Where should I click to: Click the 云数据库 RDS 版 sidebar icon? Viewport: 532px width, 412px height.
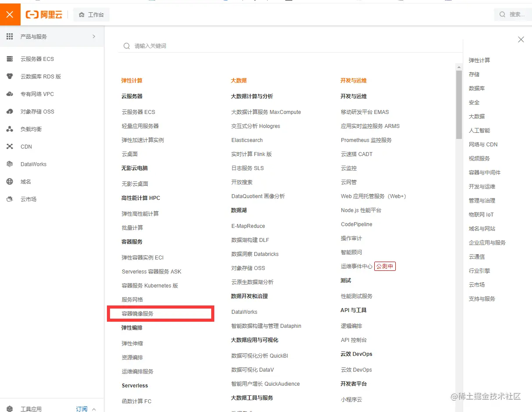point(10,76)
